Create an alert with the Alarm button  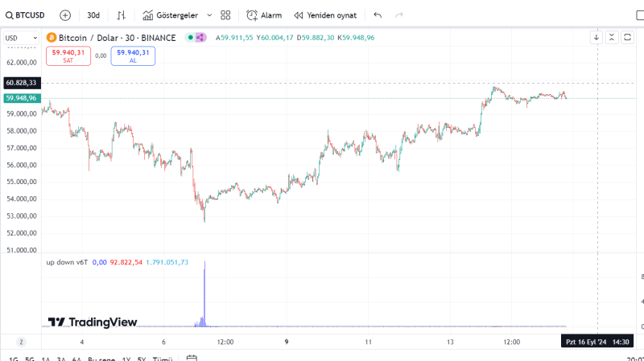[x=264, y=14]
